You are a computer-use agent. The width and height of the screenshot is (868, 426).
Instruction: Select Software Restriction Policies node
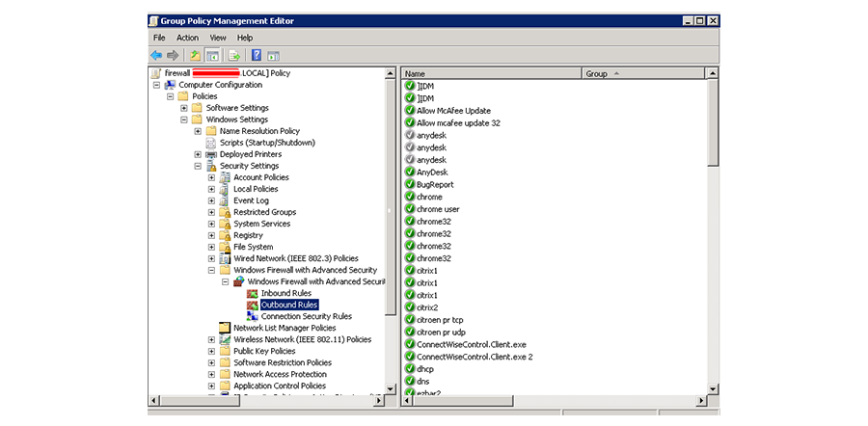283,363
